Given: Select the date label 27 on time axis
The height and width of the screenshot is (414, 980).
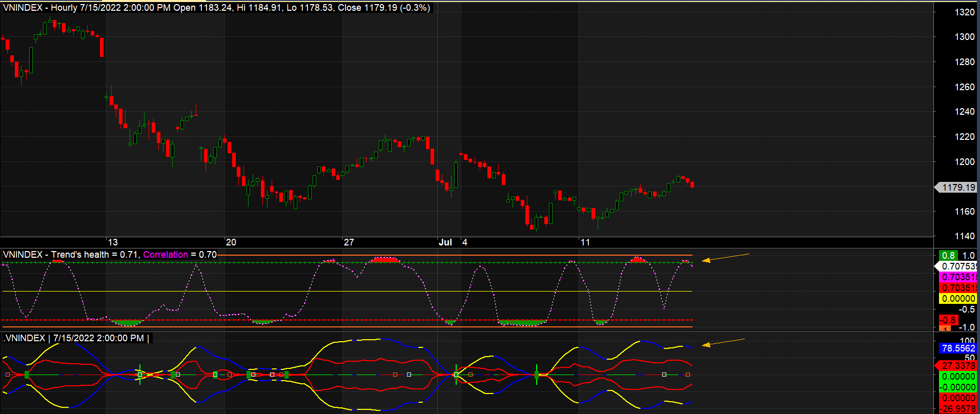Looking at the screenshot, I should [349, 242].
